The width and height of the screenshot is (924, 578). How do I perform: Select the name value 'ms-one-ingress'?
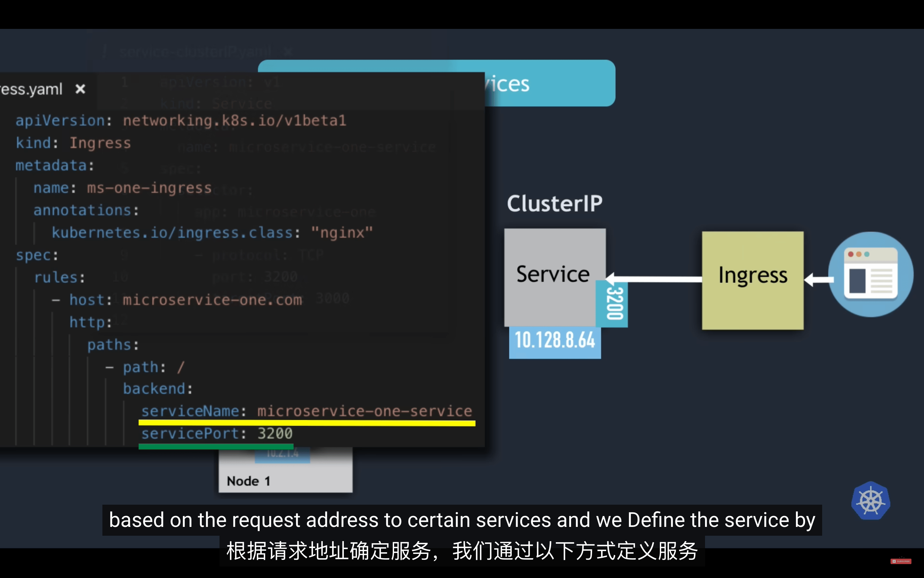coord(149,188)
